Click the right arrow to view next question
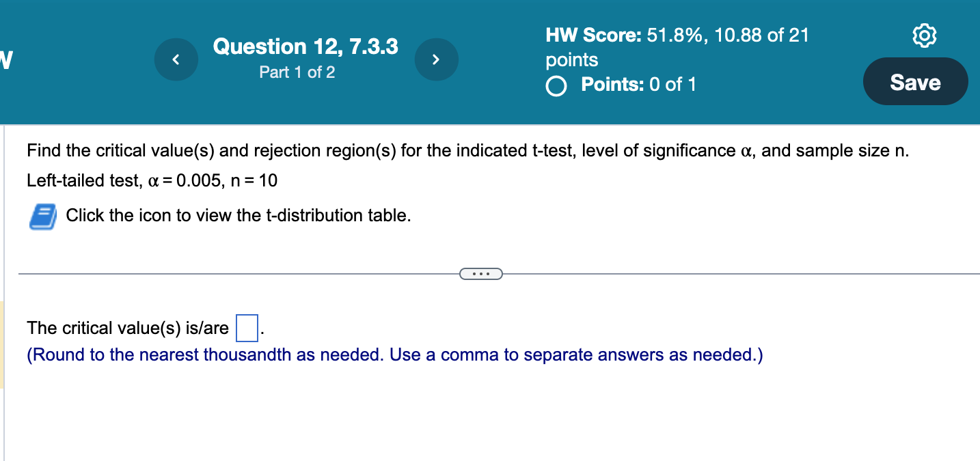 [x=436, y=59]
